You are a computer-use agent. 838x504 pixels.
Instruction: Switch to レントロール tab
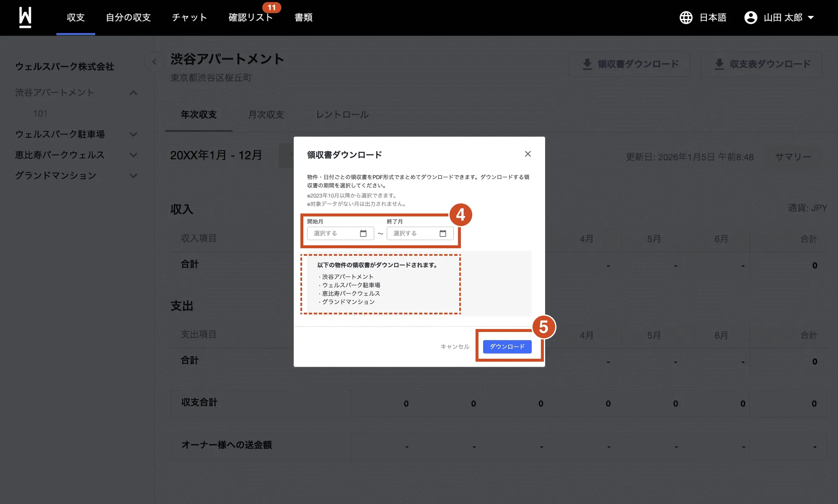[x=342, y=115]
